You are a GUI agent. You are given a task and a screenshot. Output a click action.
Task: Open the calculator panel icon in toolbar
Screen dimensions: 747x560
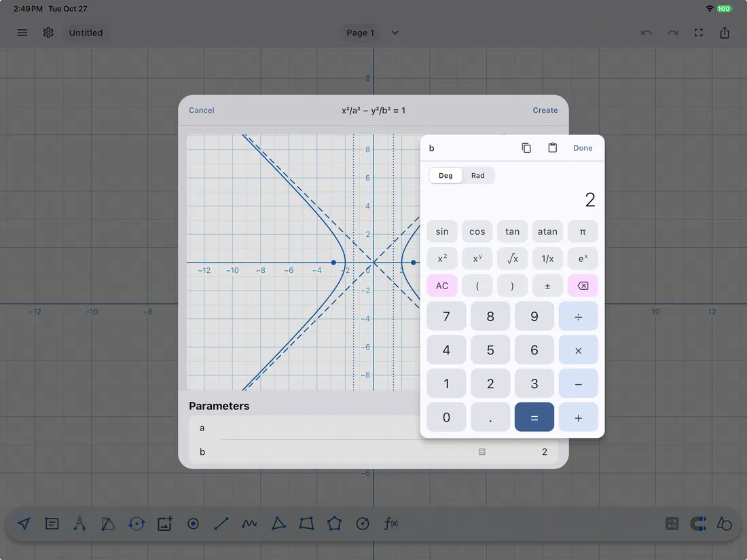click(672, 524)
